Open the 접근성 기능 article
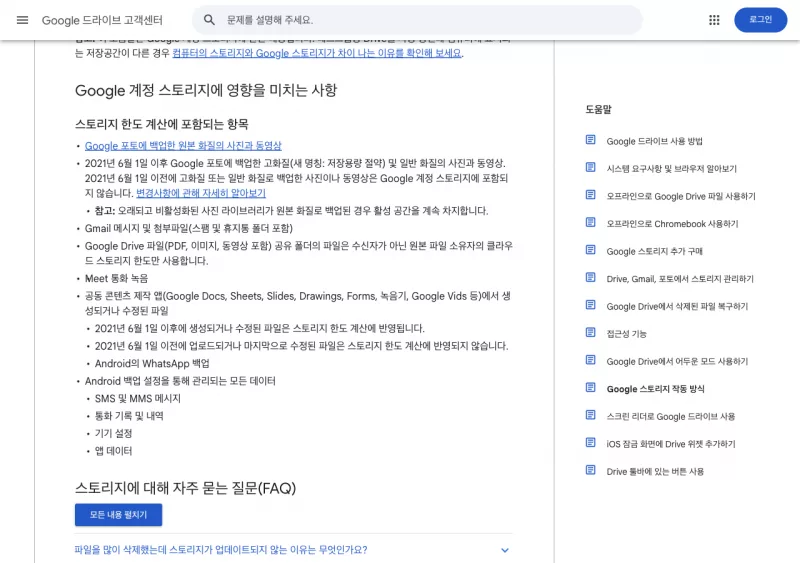800x563 pixels. click(627, 334)
